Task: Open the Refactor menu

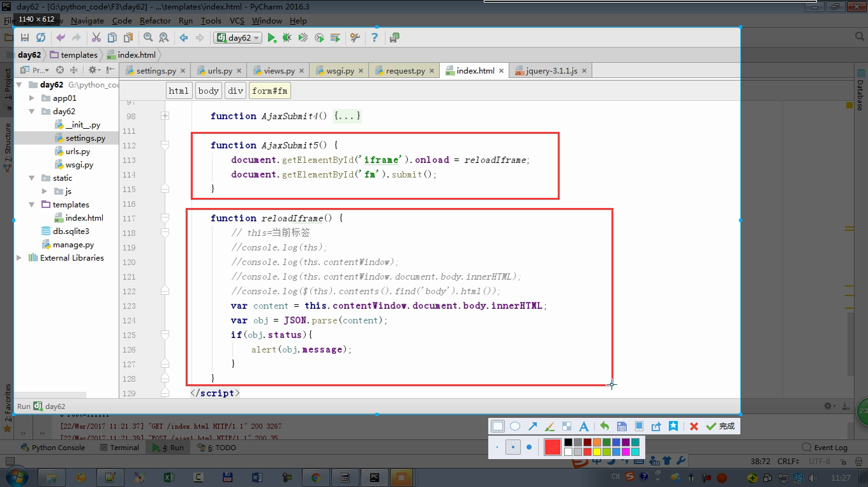Action: pyautogui.click(x=155, y=21)
